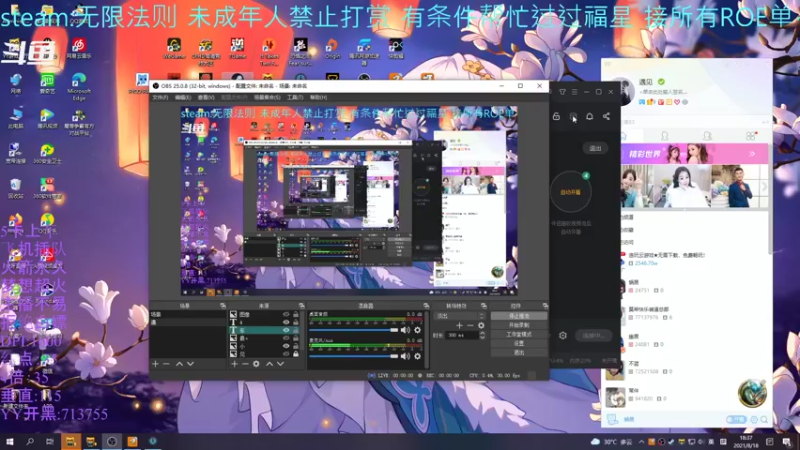Switch to the contacts tab in YY window
Viewport: 800px width, 450px height.
[x=664, y=136]
